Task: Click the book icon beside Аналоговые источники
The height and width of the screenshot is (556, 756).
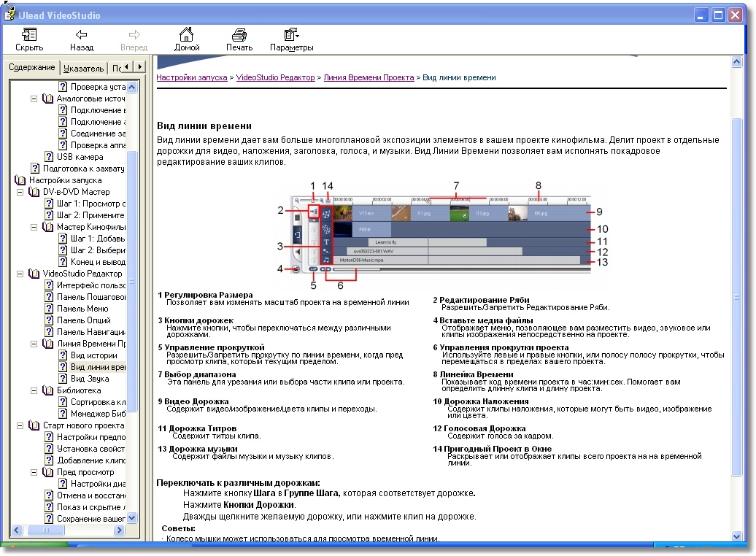Action: tap(48, 99)
